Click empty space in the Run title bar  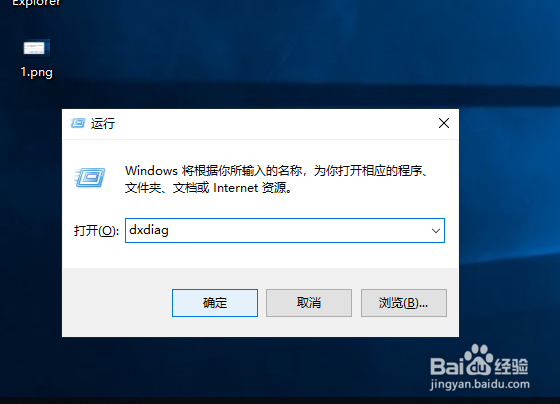275,124
